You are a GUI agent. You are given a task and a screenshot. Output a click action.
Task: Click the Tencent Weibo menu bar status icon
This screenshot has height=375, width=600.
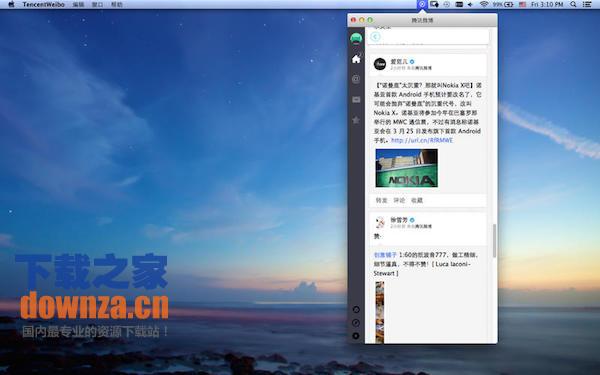point(422,4)
